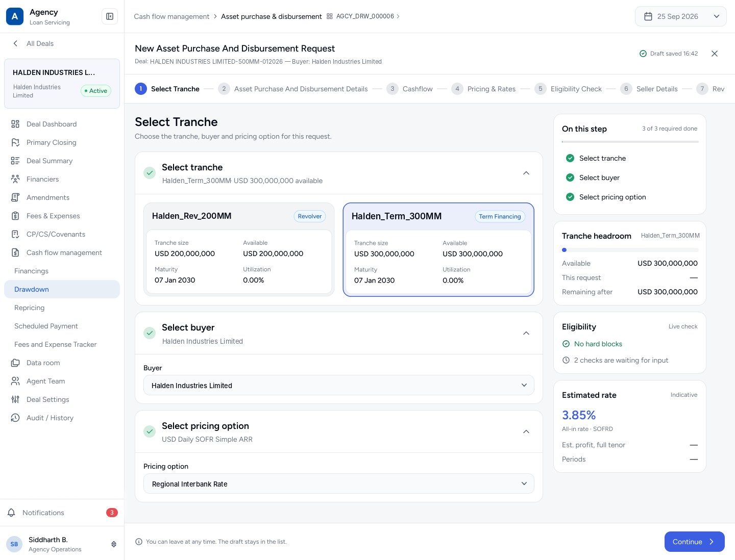The width and height of the screenshot is (735, 560).
Task: Open the 25 Sep 2026 date dropdown
Action: [681, 16]
